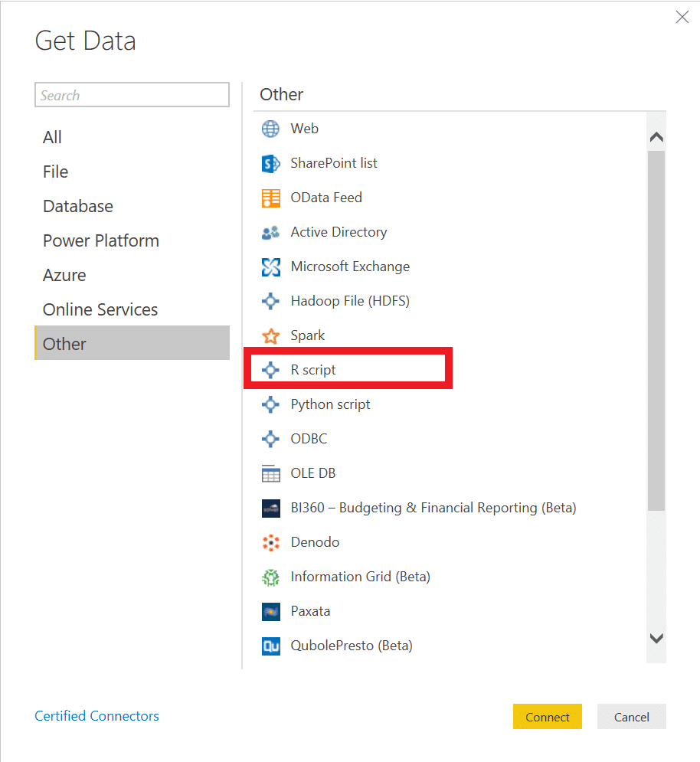Screen dimensions: 700x762
Task: Click the Connect button
Action: (548, 717)
